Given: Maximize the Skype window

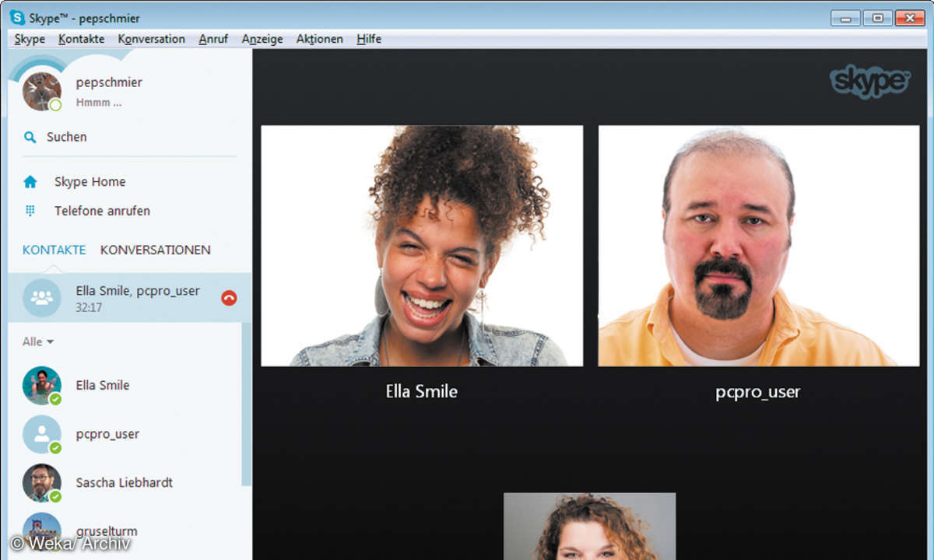Looking at the screenshot, I should [878, 17].
